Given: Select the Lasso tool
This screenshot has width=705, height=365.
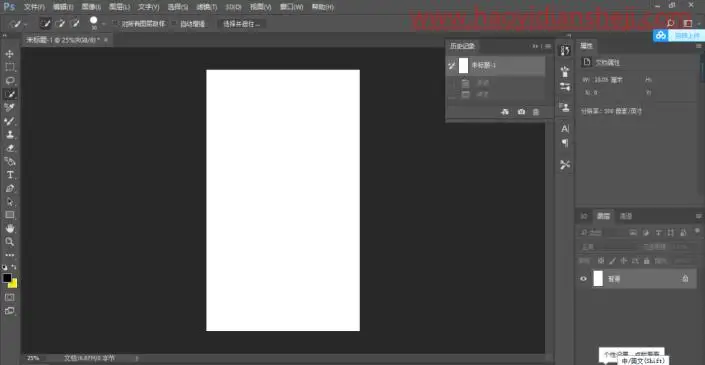Looking at the screenshot, I should click(9, 80).
